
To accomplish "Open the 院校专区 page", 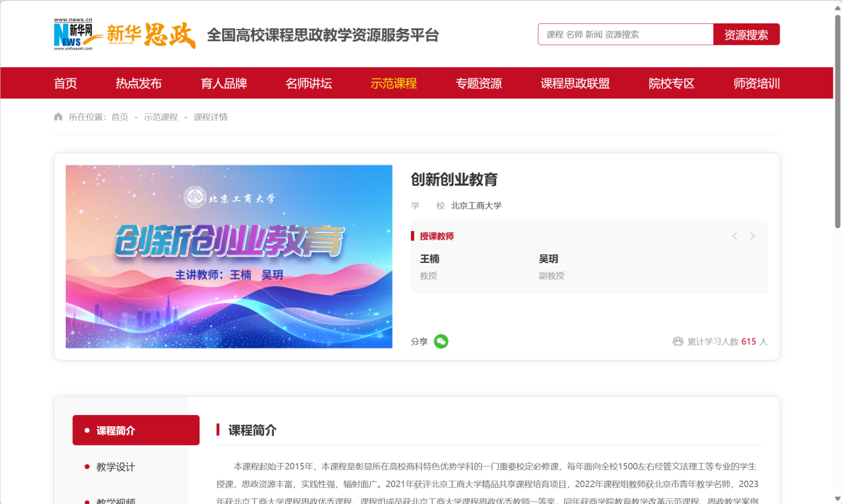I will click(x=671, y=83).
